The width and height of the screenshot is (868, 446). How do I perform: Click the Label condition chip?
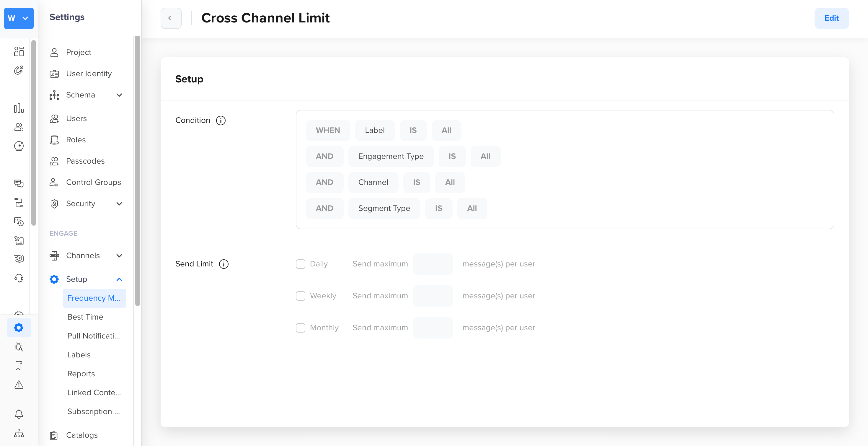pos(375,130)
